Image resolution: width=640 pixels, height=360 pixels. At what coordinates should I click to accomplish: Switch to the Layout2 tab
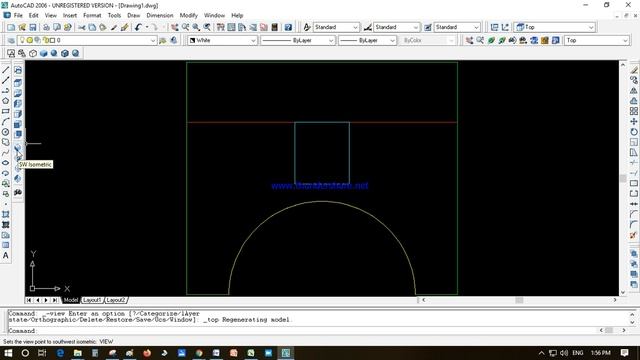[116, 300]
